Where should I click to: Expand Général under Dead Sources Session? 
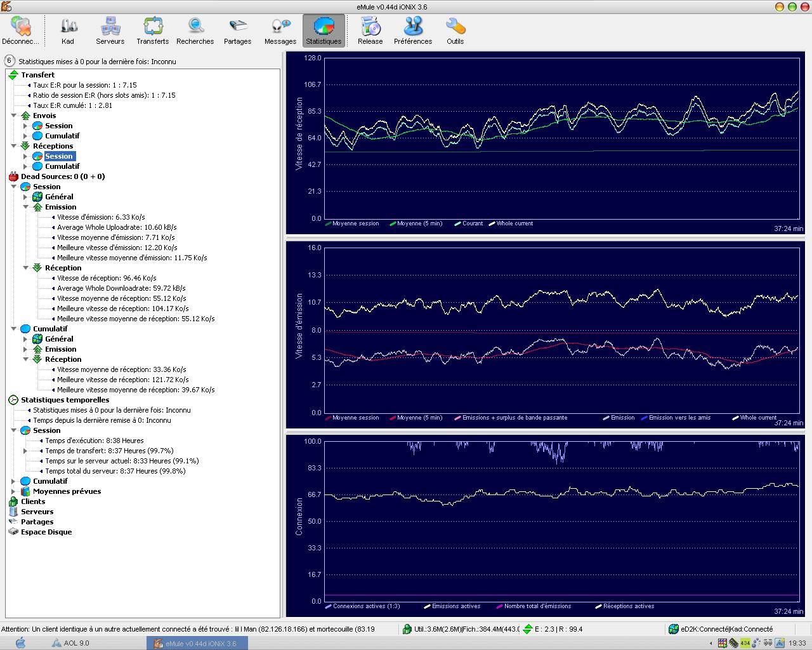pos(26,197)
